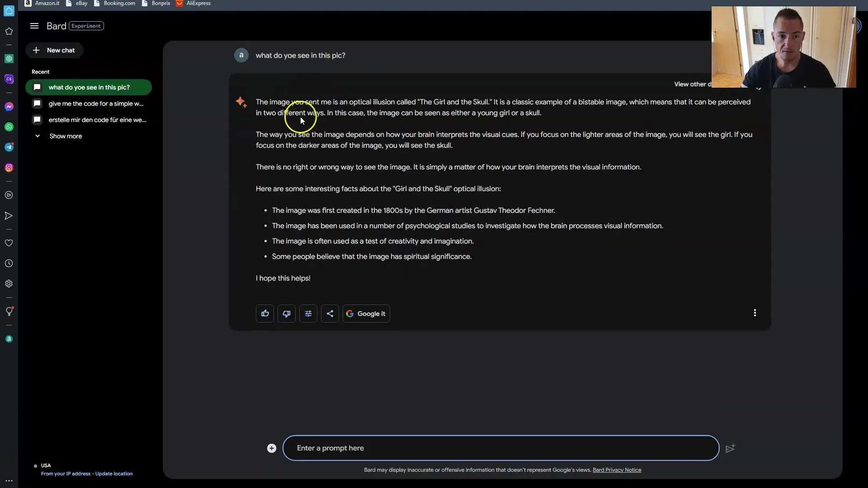Viewport: 868px width, 488px height.
Task: Open the Amazon.it bookmark
Action: click(x=42, y=3)
